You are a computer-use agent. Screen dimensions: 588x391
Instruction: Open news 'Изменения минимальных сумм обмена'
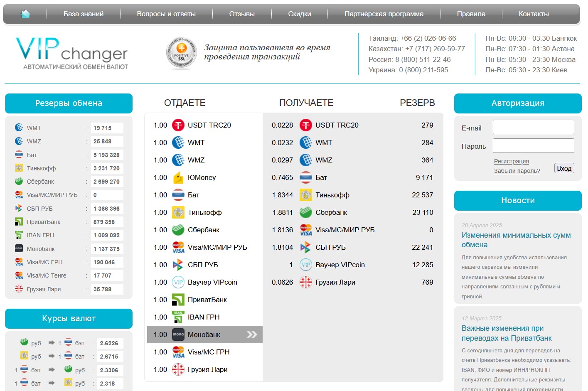point(516,240)
